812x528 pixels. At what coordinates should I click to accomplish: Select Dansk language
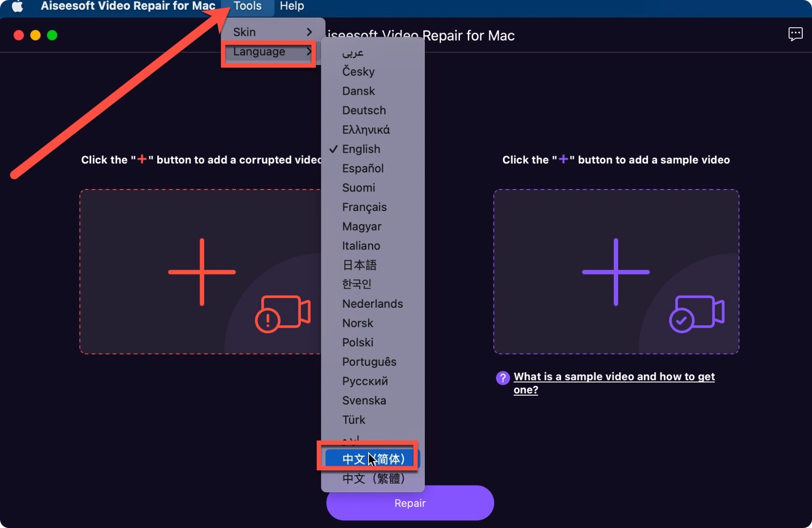[x=373, y=91]
